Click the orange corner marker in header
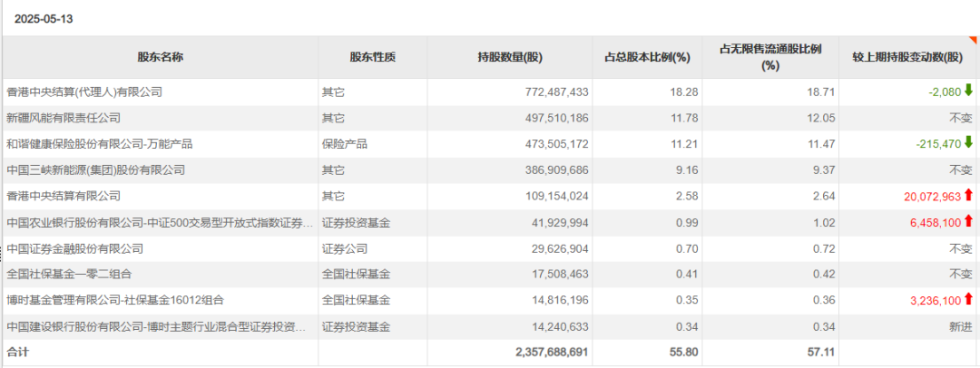Screen dimensions: 980x368 [x=973, y=40]
